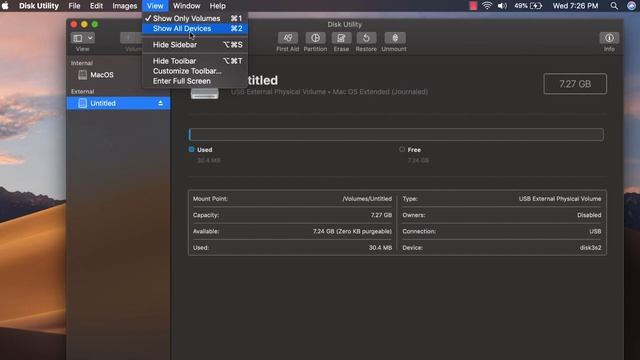Click the sidebar View toolbar icon
640x360 pixels.
tap(78, 38)
